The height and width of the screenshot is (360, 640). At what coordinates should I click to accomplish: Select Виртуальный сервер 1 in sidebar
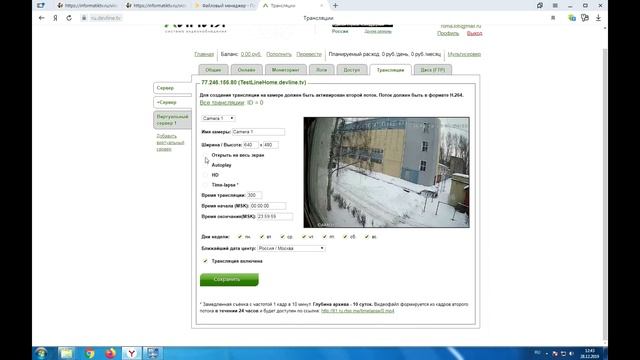tap(173, 120)
